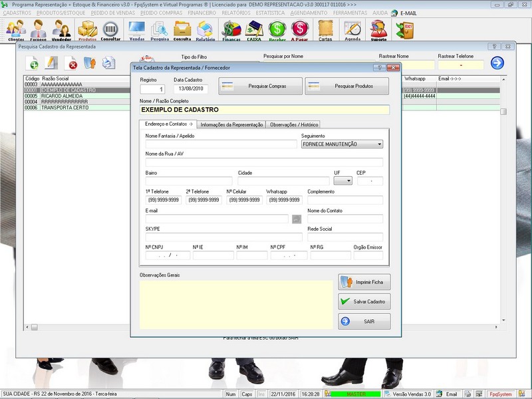Open the Fornece suppliers icon
Screen dimensions: 532x399
pos(38,30)
